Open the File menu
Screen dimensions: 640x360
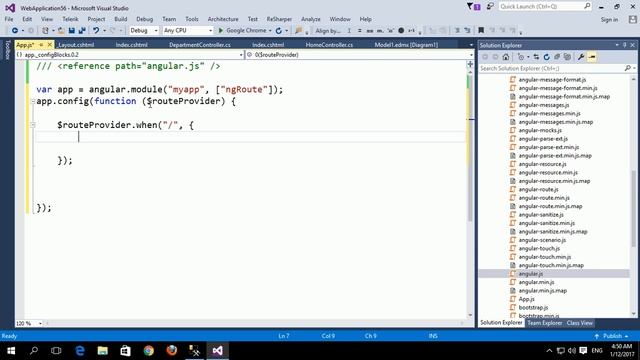9,19
